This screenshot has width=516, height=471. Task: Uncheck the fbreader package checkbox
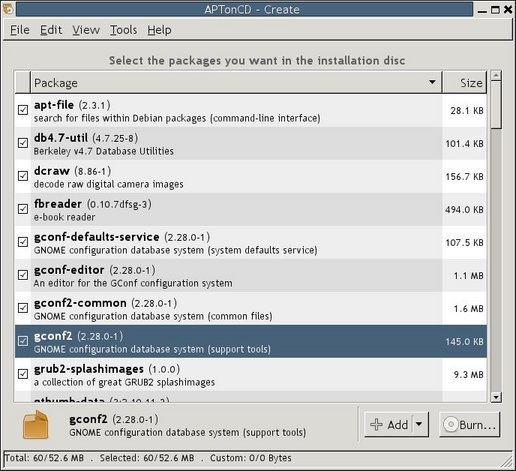point(23,209)
